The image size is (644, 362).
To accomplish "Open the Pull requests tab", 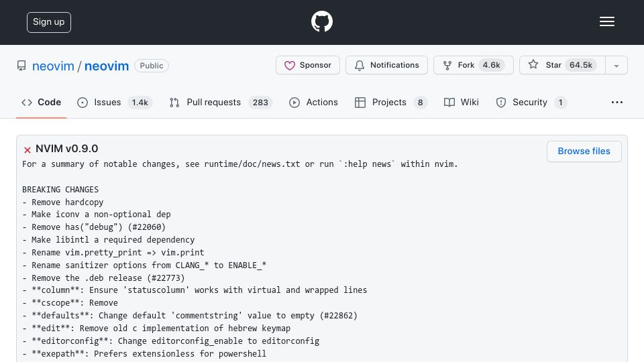I will (x=221, y=102).
